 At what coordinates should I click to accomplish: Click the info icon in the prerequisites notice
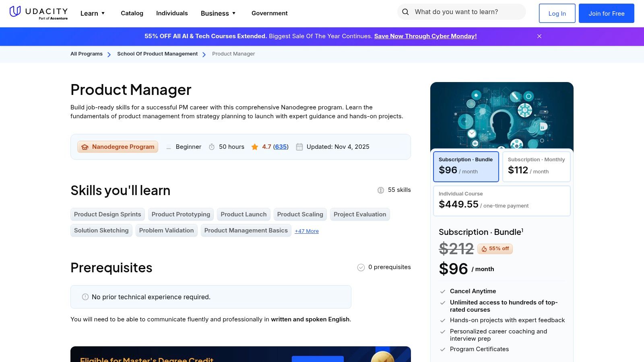[x=85, y=296]
